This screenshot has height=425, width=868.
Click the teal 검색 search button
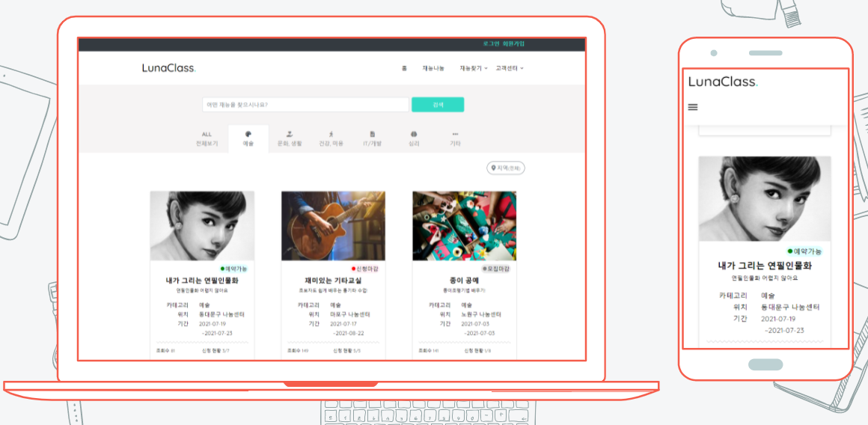[438, 105]
